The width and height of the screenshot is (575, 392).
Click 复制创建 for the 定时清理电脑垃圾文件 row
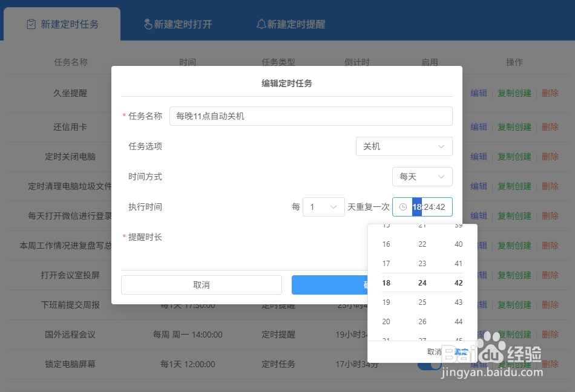[514, 186]
